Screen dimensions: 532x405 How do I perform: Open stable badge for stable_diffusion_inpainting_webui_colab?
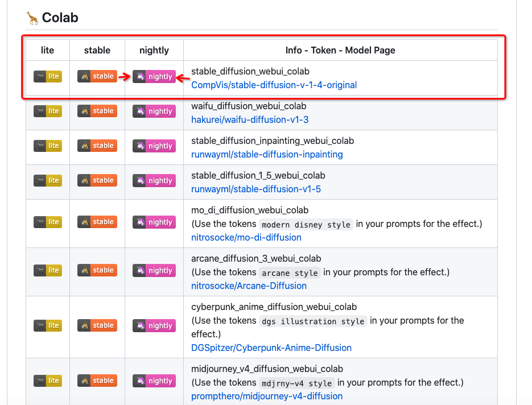coord(97,146)
